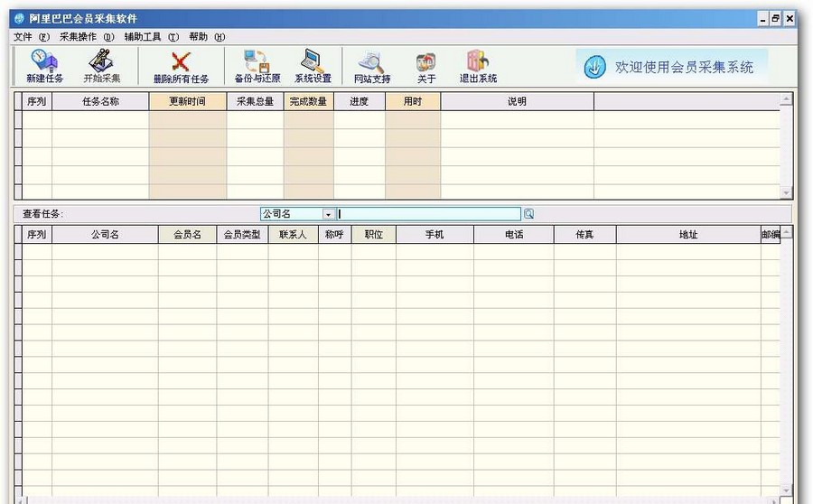Start collection with 开始采集 icon

coord(101,66)
